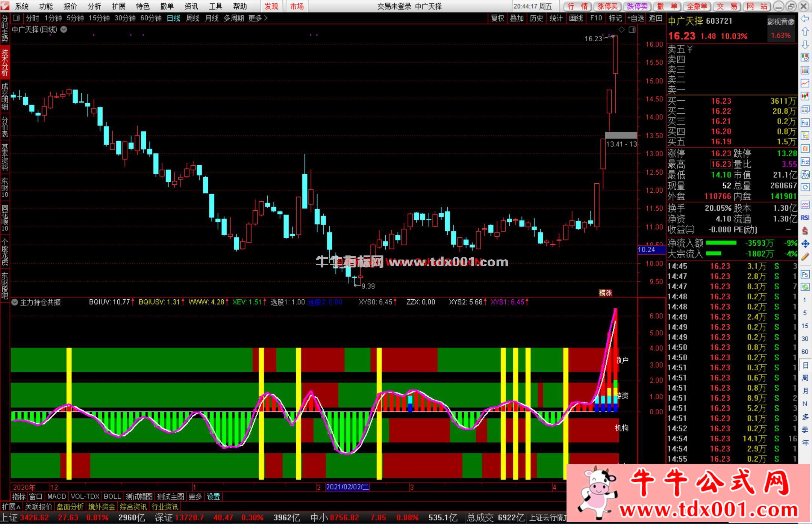Viewport: 812px width, 524px height.
Task: Click the 涨停买 button
Action: coord(607,6)
